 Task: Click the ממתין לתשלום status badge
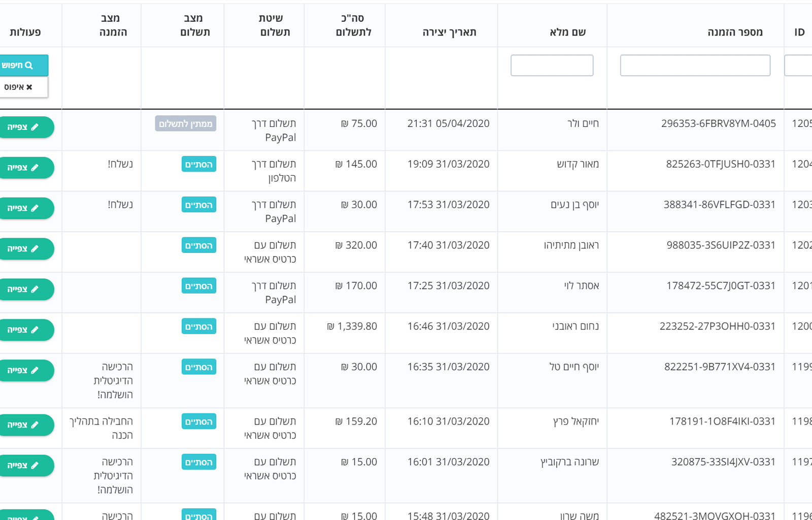click(x=186, y=123)
